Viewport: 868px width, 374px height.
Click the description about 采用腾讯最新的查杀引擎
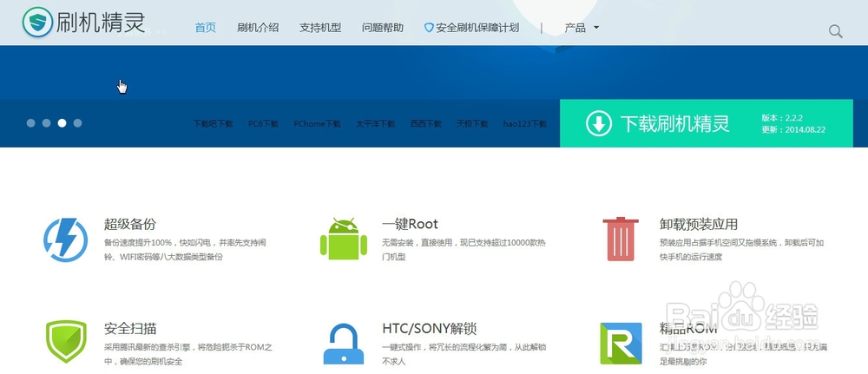point(188,355)
